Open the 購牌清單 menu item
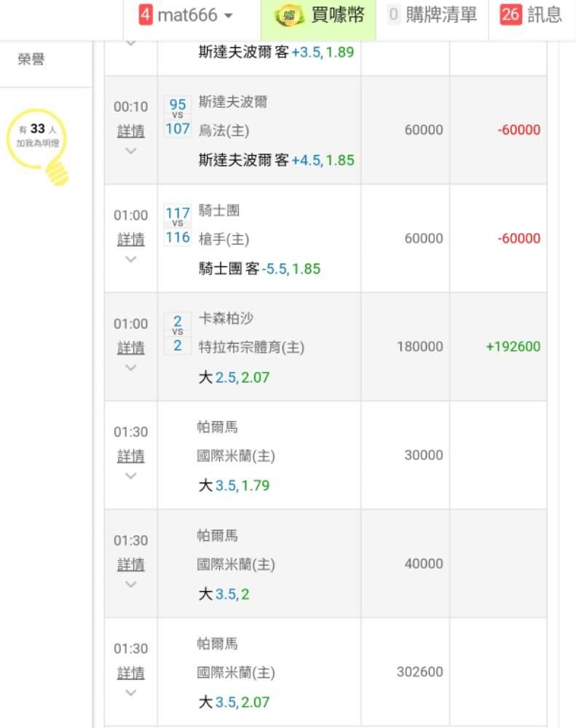Viewport: 576px width, 728px height. point(441,15)
